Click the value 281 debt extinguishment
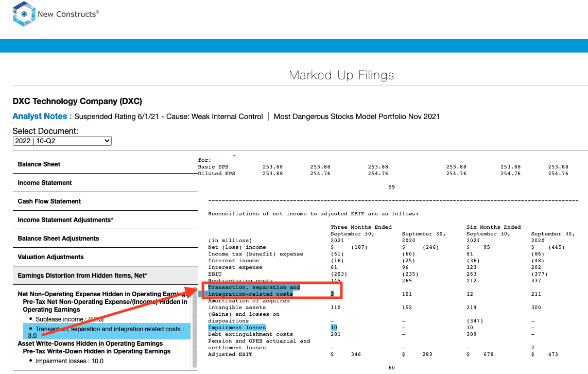The width and height of the screenshot is (588, 374). [336, 334]
